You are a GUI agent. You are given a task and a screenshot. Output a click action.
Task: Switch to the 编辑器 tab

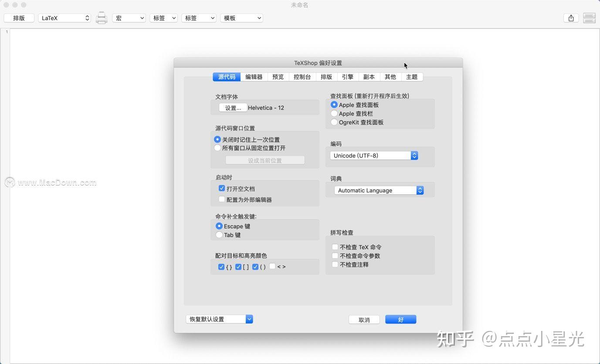pos(254,77)
